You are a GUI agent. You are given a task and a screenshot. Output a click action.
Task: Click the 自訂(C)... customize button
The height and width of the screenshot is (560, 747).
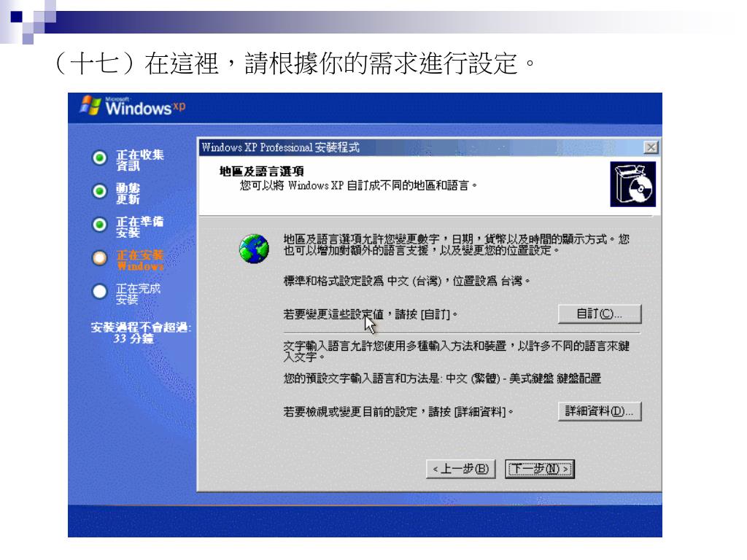(600, 314)
